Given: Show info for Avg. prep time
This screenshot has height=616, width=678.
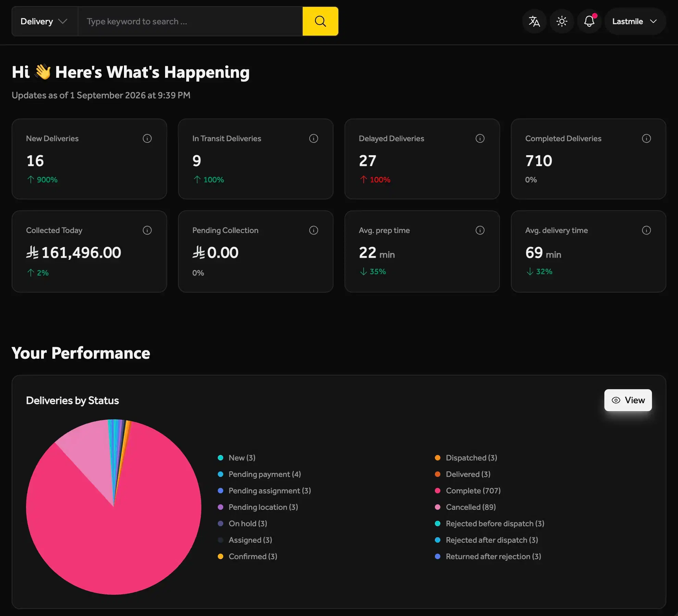Looking at the screenshot, I should pyautogui.click(x=480, y=230).
